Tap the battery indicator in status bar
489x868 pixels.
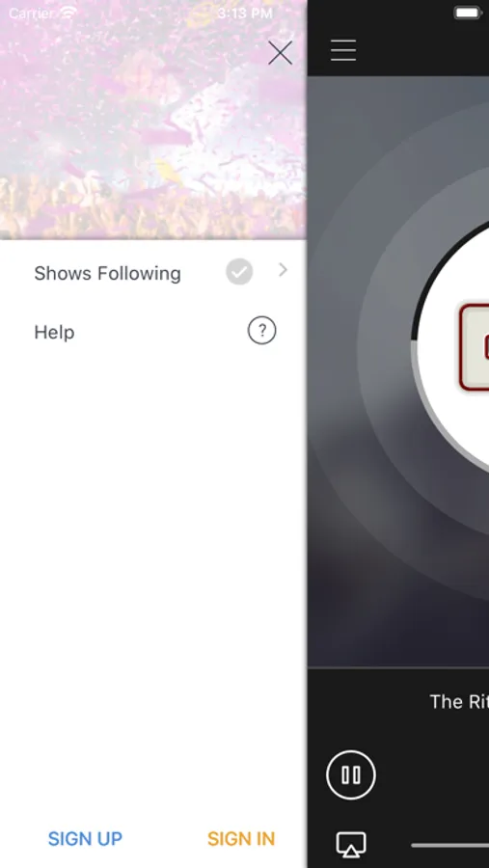468,13
